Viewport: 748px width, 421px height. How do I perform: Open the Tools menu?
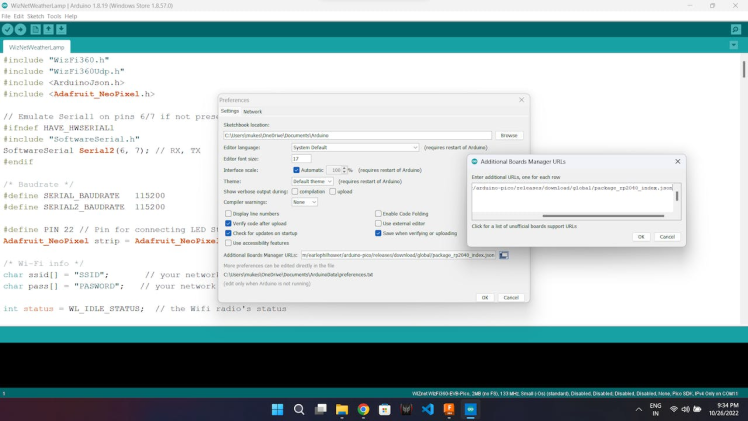[x=54, y=16]
